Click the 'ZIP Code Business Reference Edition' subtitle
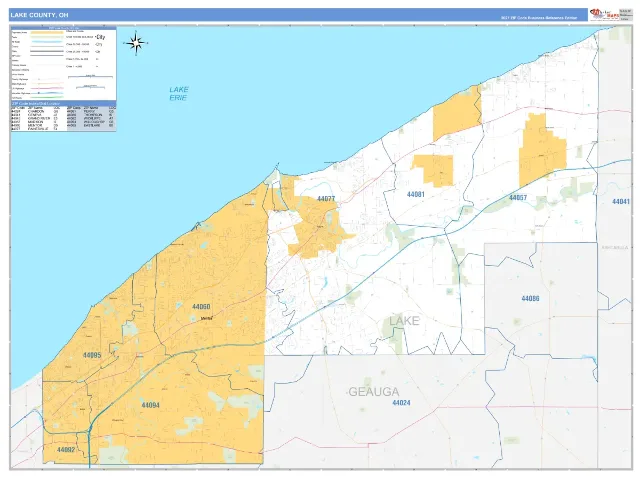This screenshot has width=640, height=480. [539, 18]
